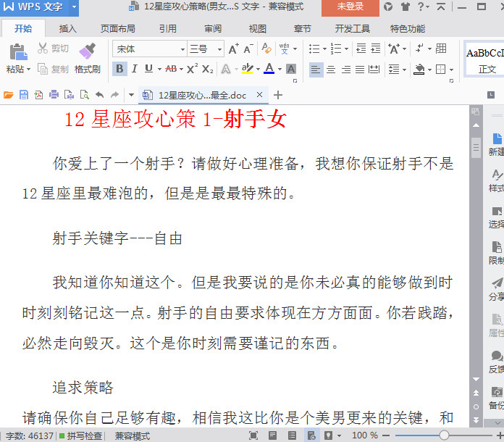Select the Format Painter brush

(x=87, y=51)
